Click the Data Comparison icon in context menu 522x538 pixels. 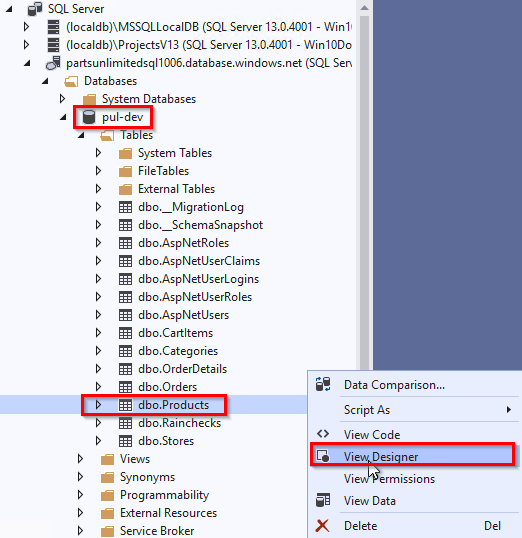click(323, 384)
